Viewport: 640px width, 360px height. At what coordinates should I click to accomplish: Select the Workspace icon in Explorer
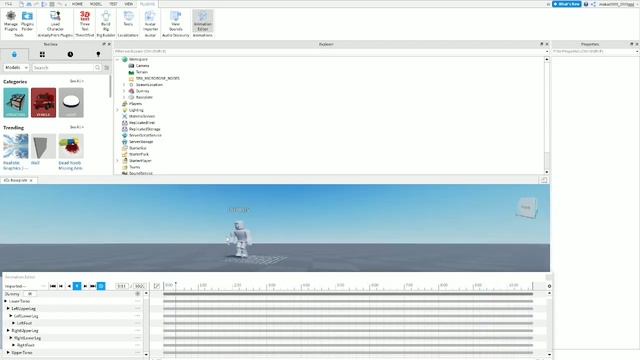pos(125,59)
